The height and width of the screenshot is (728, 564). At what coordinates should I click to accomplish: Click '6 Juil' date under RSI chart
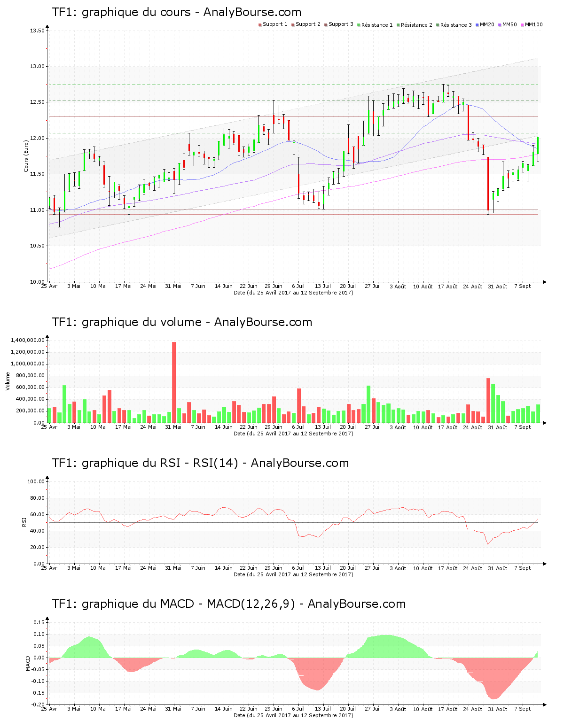[298, 568]
